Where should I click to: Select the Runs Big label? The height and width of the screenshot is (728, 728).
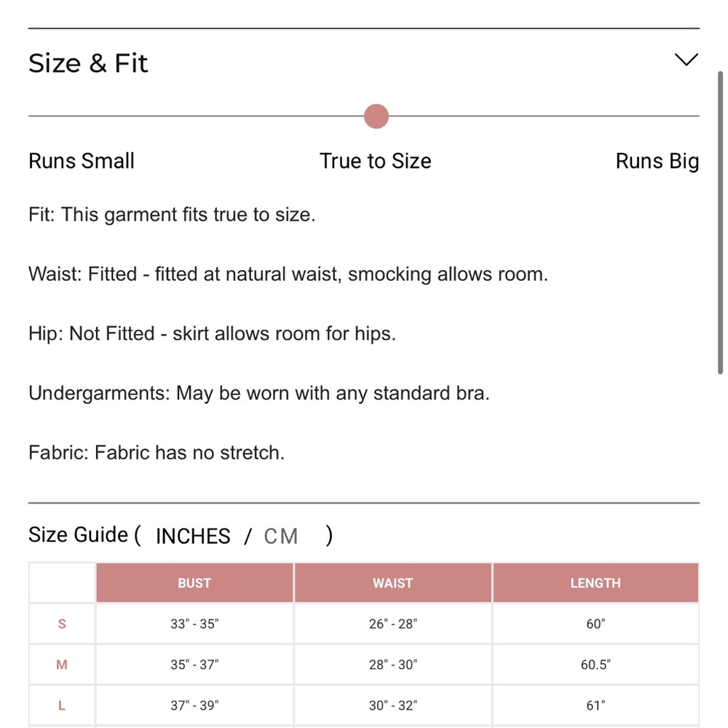coord(657,162)
